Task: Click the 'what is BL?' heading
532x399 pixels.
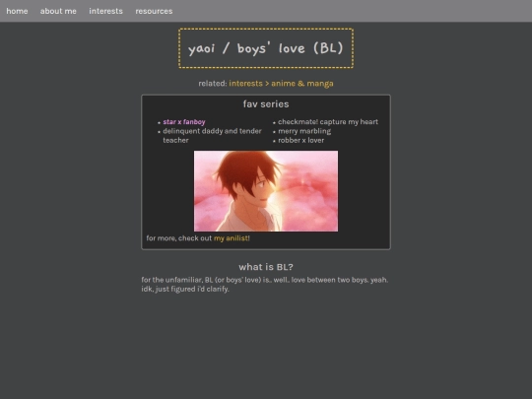Action: click(266, 267)
